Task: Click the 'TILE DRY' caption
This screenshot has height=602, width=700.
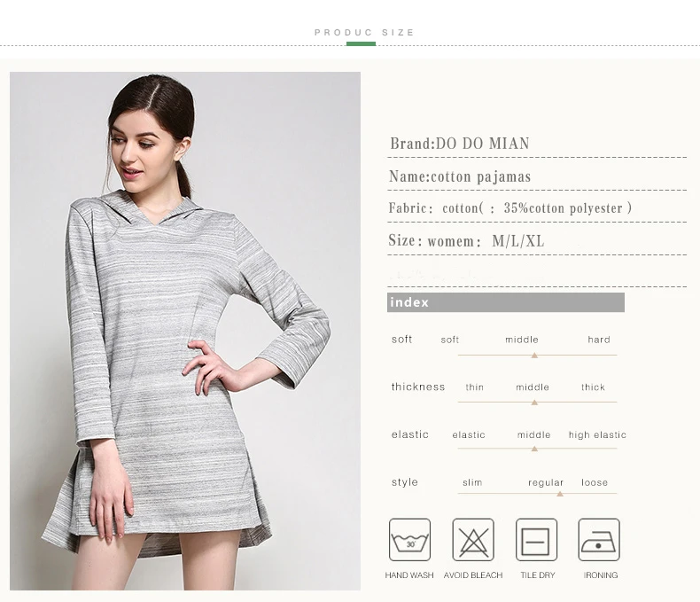Action: coord(538,575)
